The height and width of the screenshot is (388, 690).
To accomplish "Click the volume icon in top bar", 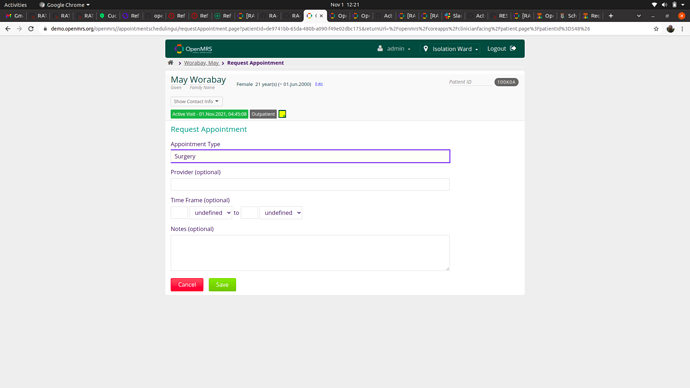I will (664, 4).
